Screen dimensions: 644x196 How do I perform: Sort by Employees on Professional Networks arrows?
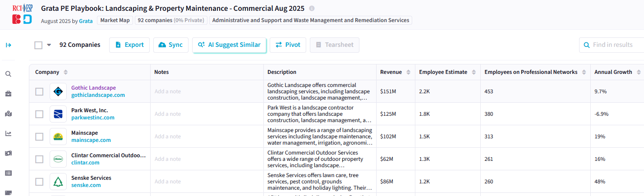pyautogui.click(x=584, y=72)
